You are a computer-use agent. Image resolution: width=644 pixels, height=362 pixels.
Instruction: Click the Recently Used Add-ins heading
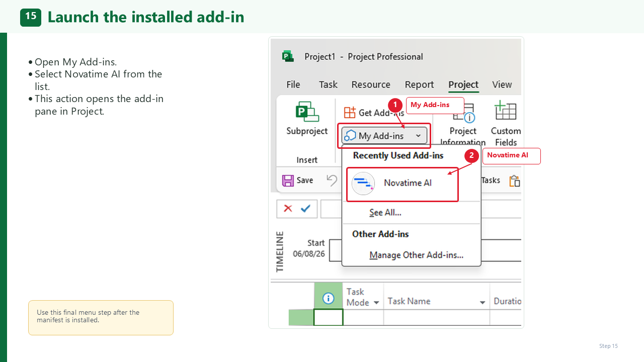398,155
